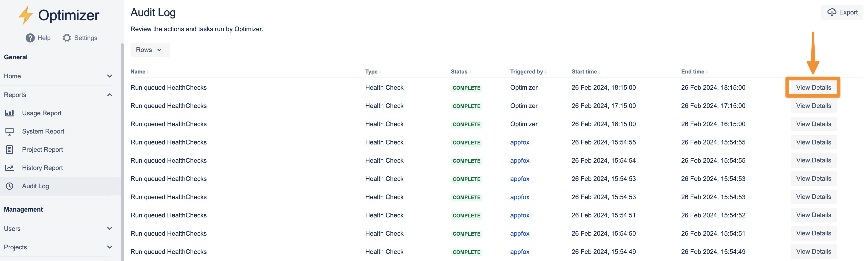Click the Usage Report bar chart icon
Image resolution: width=868 pixels, height=261 pixels.
[x=9, y=113]
